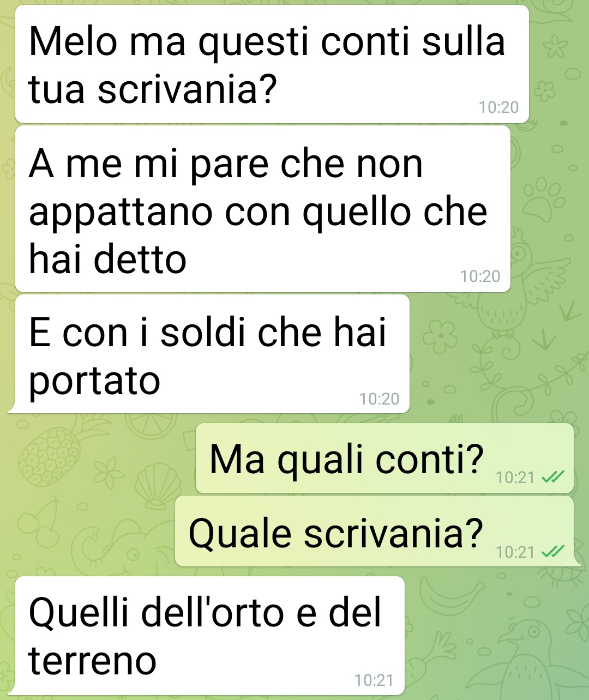Tap the message 'Melo ma questi conti sulla tua scrivania?'
Screen dimensions: 589x700
pyautogui.click(x=272, y=64)
